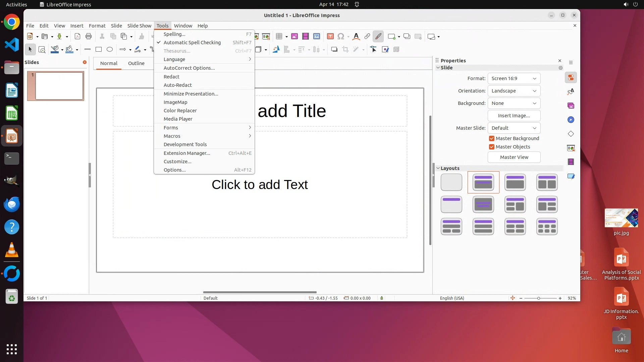Screen dimensions: 644x362
Task: Open the Navigator sidebar icon
Action: pos(571,120)
